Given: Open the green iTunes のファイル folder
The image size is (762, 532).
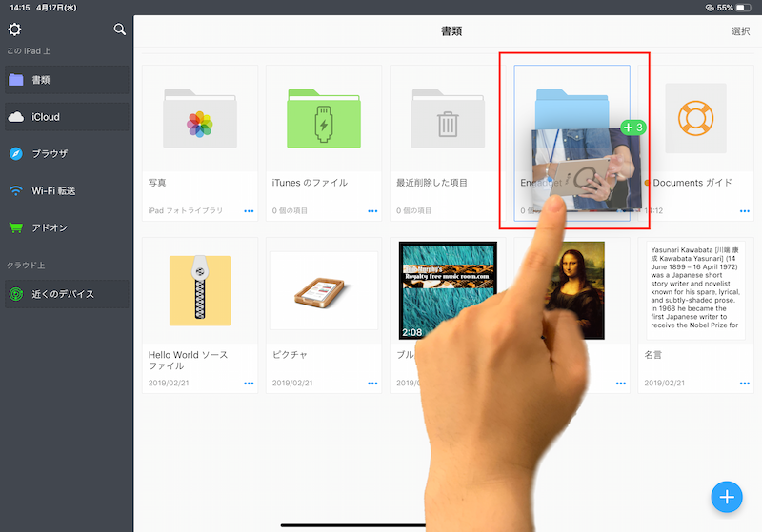Looking at the screenshot, I should [324, 119].
